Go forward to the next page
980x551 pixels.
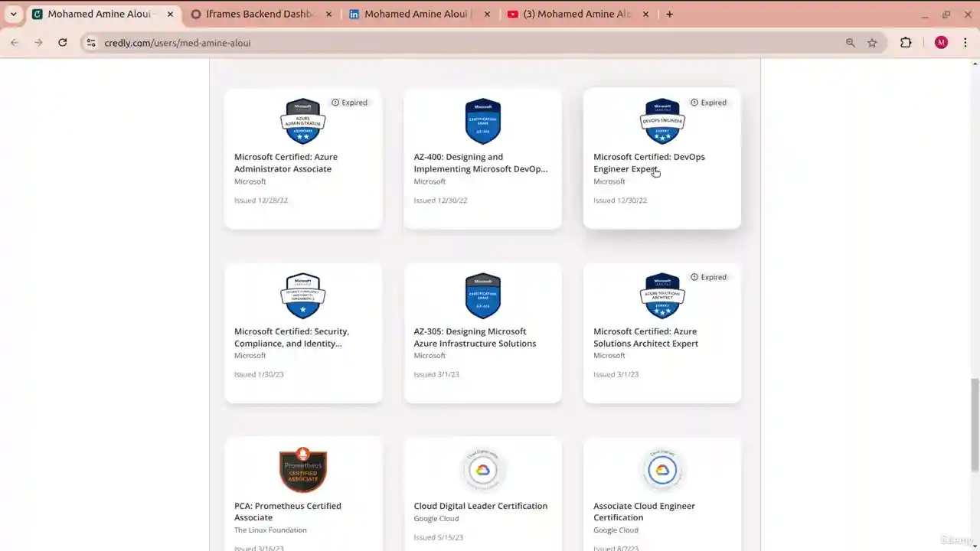tap(38, 43)
